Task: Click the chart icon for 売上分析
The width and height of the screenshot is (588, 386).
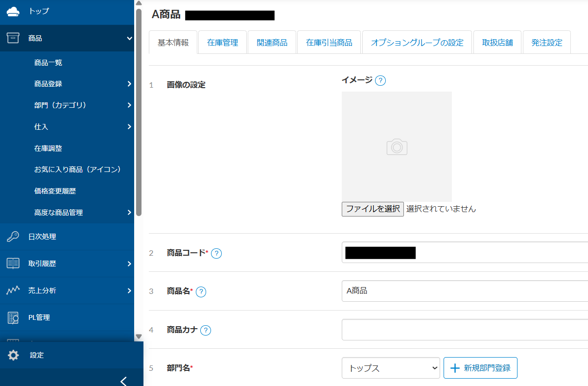Action: point(13,290)
